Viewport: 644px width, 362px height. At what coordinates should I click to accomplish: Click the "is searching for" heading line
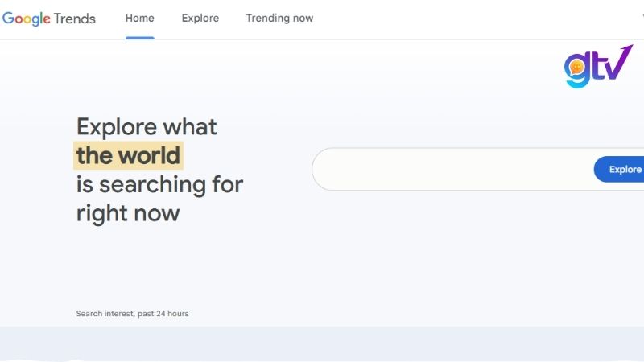[159, 184]
